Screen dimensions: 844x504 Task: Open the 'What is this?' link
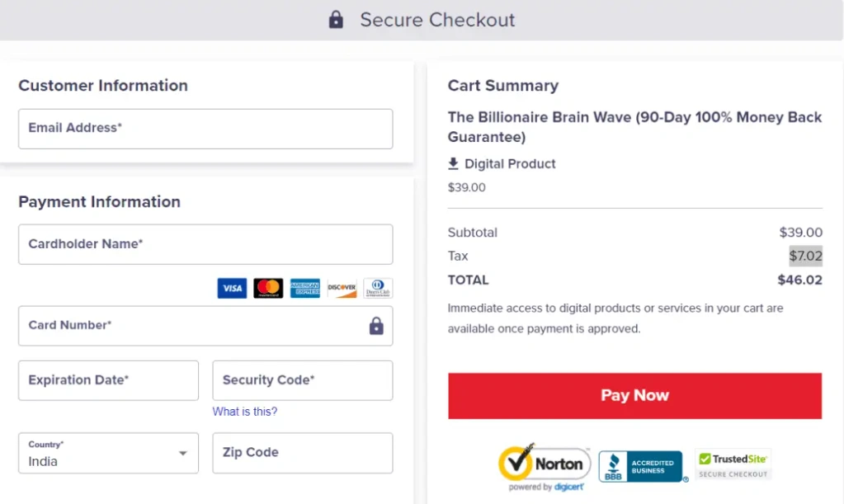(x=245, y=412)
